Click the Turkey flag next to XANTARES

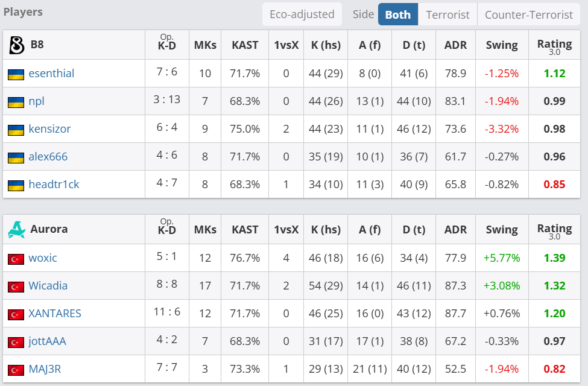tap(16, 314)
